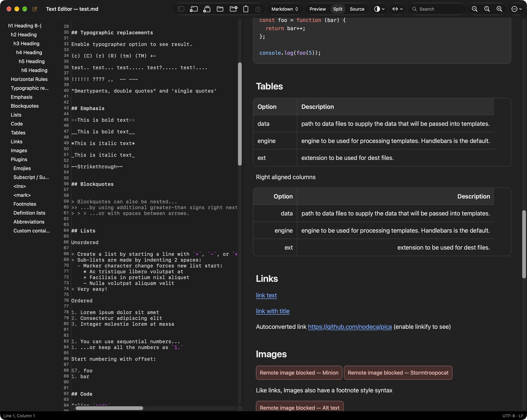Click the editor vertical scrollbar thumb
This screenshot has width=527, height=420.
[x=239, y=114]
